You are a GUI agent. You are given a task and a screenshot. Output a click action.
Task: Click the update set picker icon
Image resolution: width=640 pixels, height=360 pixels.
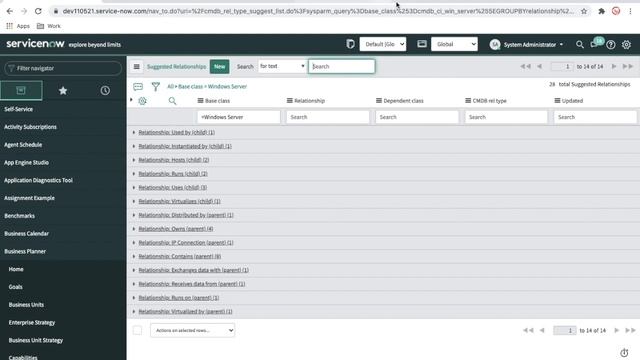(x=350, y=44)
